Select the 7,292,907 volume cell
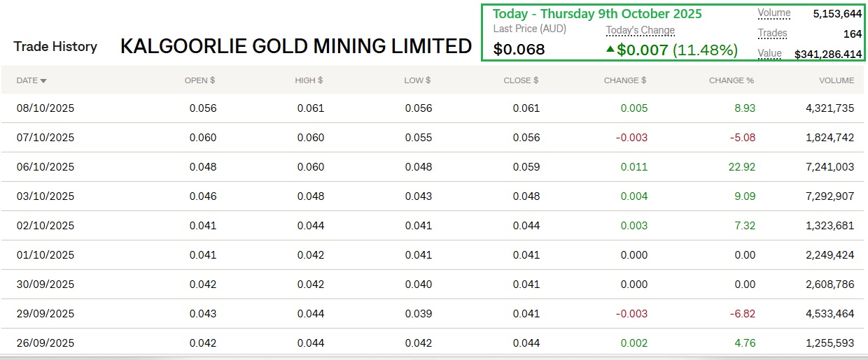Viewport: 868px width, 360px height. [x=830, y=196]
